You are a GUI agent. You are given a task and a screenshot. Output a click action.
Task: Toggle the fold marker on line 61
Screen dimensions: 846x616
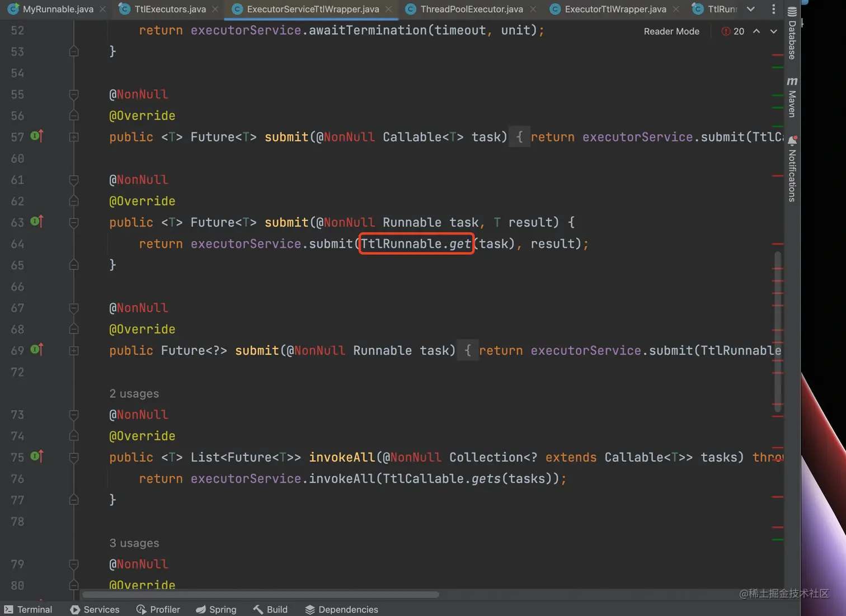tap(74, 180)
